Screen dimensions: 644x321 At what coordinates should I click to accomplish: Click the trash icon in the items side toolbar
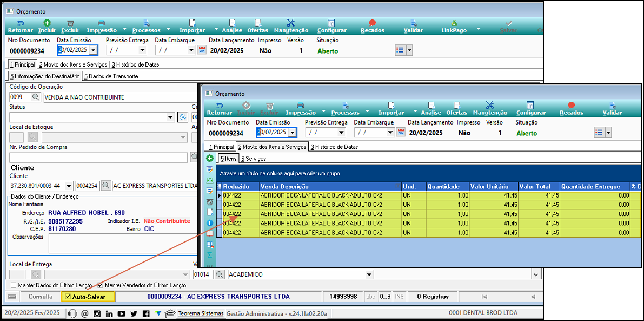click(x=210, y=202)
